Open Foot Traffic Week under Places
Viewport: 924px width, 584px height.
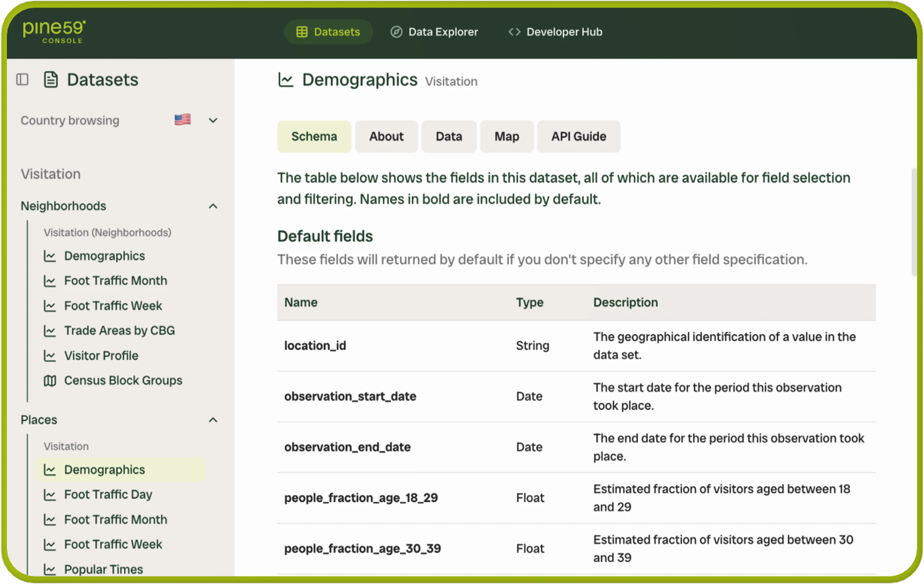tap(113, 544)
